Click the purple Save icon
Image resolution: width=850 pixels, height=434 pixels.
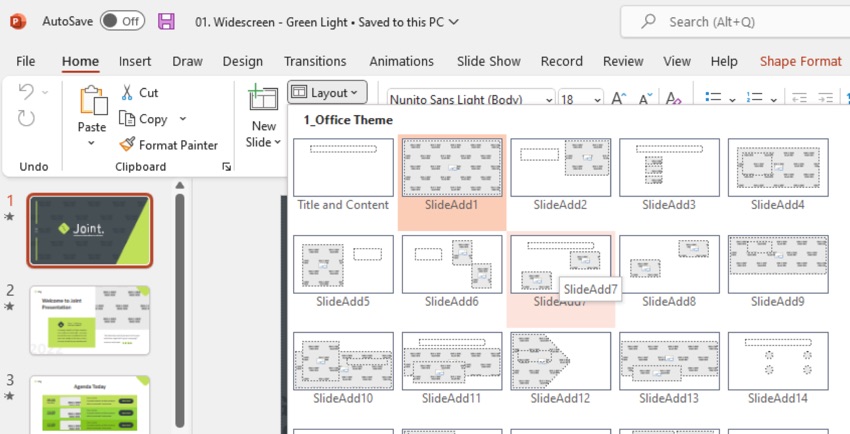pyautogui.click(x=166, y=22)
